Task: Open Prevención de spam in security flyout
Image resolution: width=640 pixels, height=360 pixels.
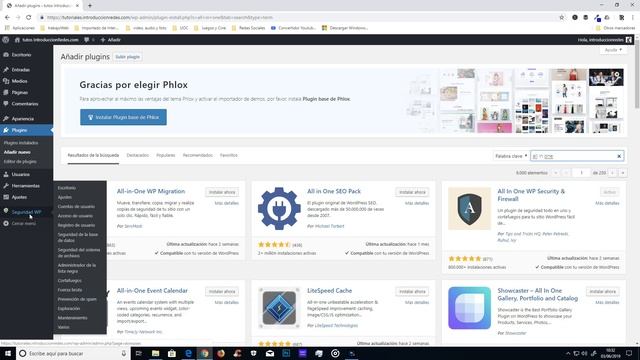Action: tap(77, 299)
